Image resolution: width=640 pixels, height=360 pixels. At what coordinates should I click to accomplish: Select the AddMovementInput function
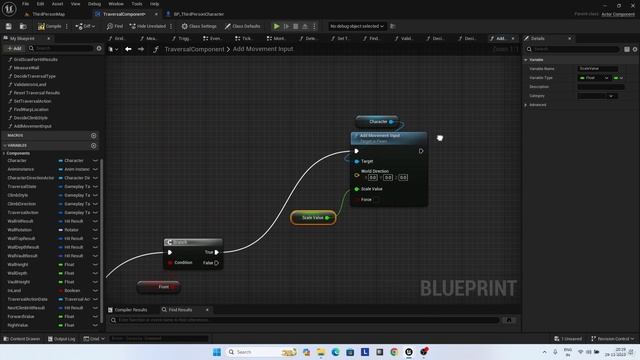click(33, 126)
